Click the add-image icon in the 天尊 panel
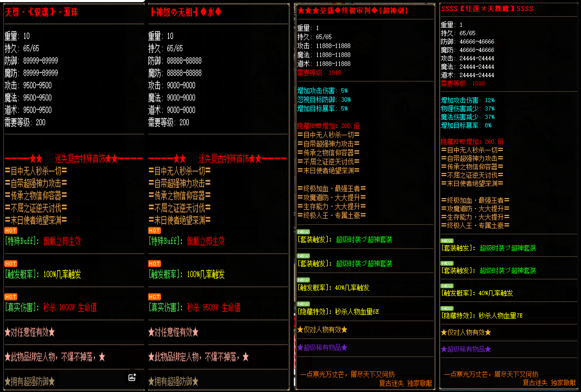Image resolution: width=581 pixels, height=392 pixels. 132,377
